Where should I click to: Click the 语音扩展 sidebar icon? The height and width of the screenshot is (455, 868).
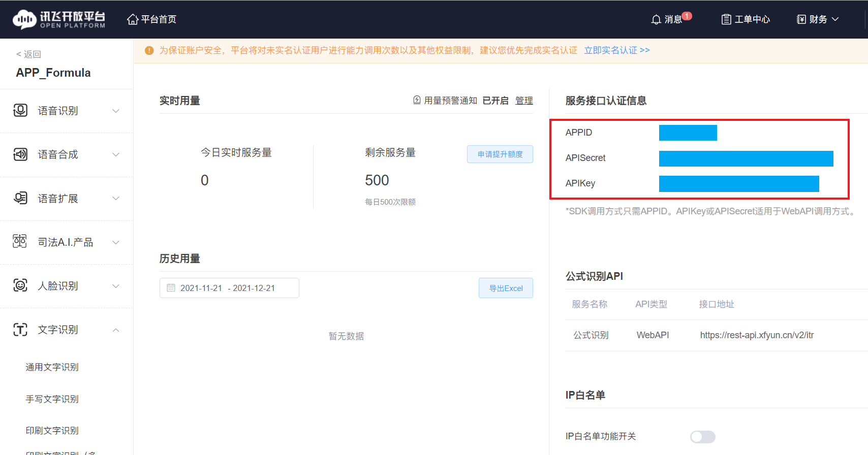click(x=20, y=198)
